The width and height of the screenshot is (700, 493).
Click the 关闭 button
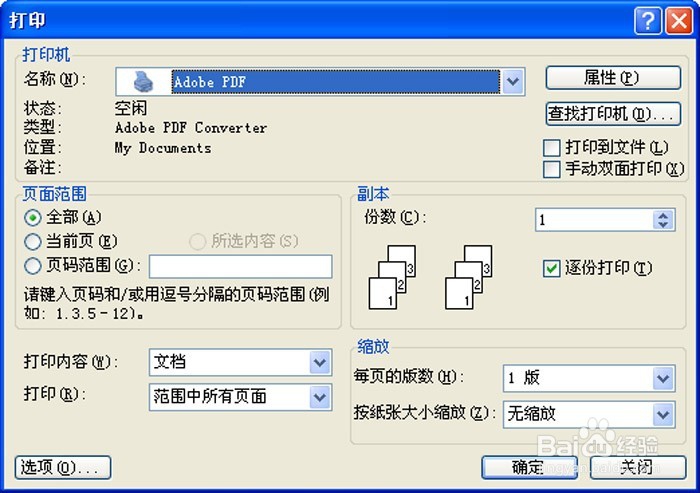point(638,468)
